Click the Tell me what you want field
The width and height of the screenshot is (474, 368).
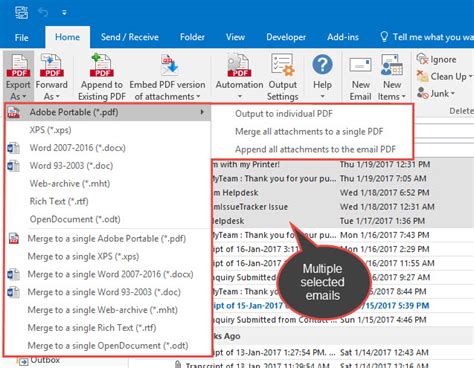click(x=427, y=37)
